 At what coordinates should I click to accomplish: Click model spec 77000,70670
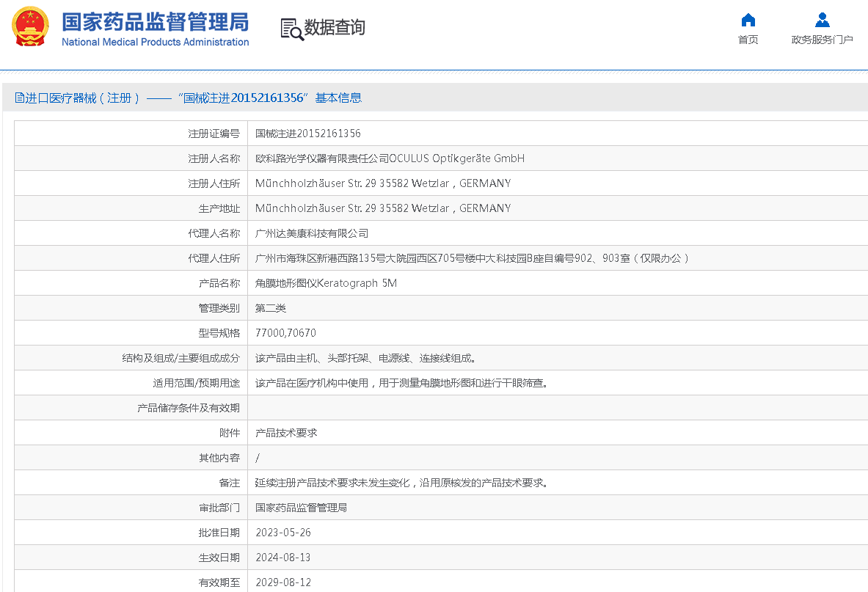tap(285, 333)
